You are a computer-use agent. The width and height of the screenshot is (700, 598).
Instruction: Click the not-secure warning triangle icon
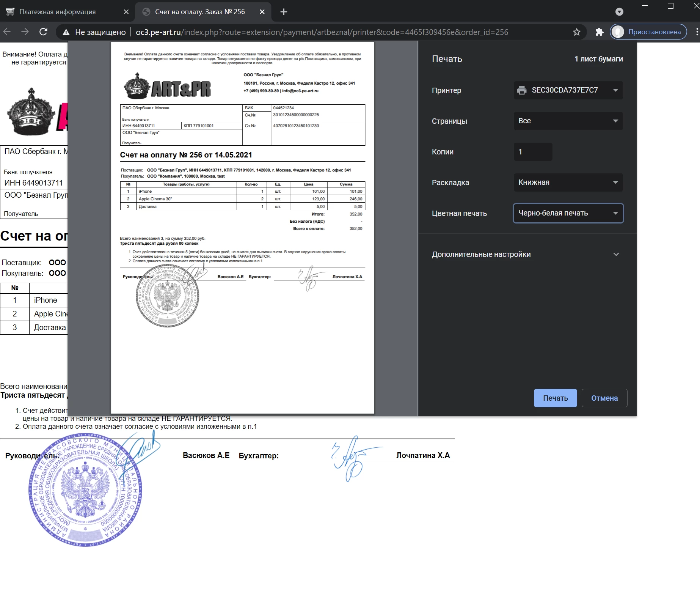point(66,32)
